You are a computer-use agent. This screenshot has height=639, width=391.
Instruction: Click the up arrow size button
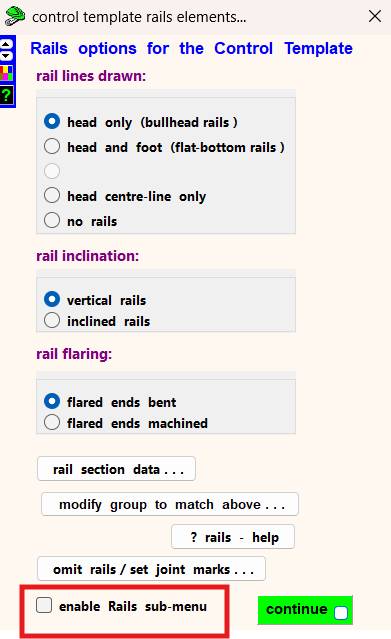(x=6, y=44)
